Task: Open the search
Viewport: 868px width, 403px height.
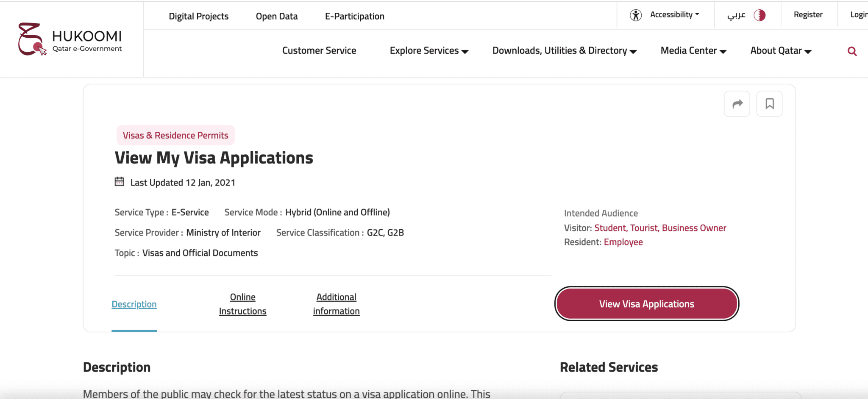Action: pos(852,51)
